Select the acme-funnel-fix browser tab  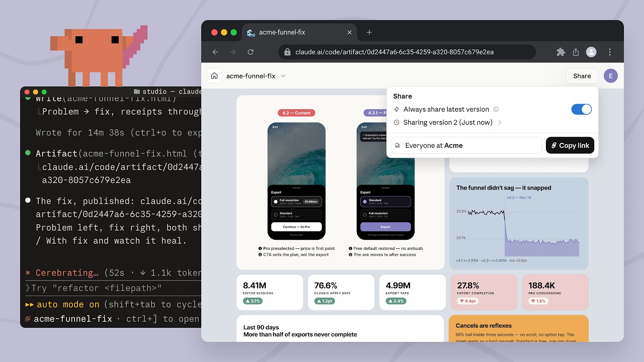pyautogui.click(x=300, y=32)
